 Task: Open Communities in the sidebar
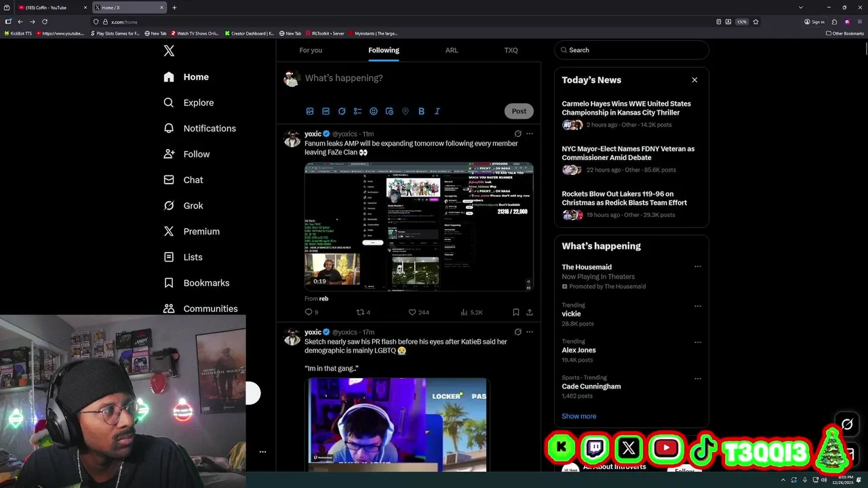coord(200,308)
